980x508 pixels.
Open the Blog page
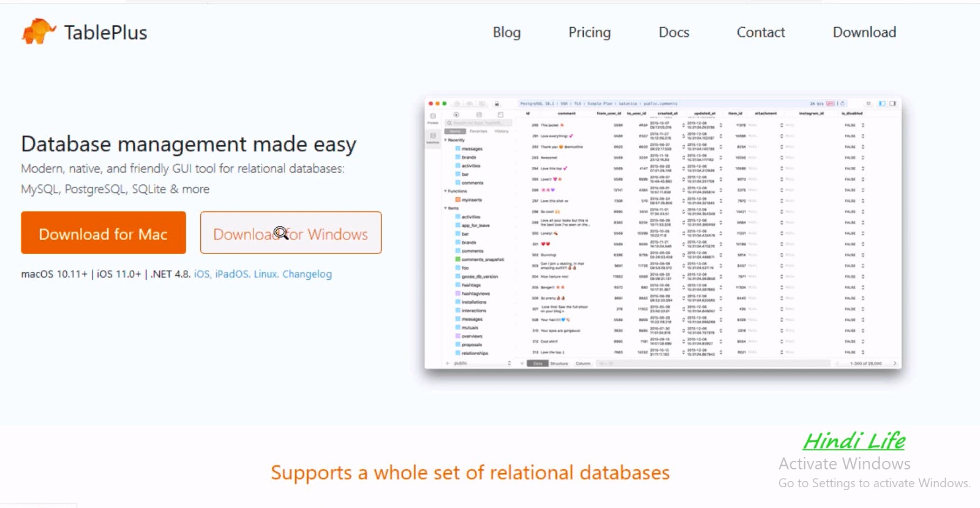(507, 32)
